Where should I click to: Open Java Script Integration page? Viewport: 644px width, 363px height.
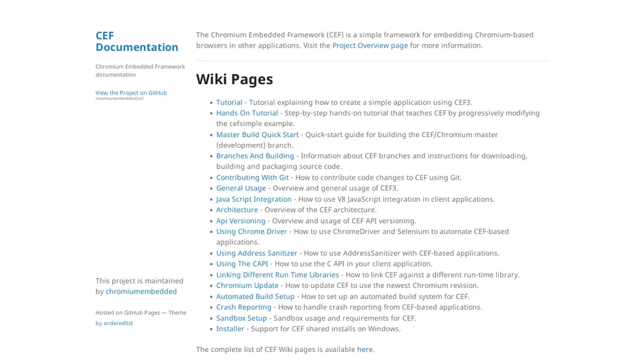click(254, 199)
